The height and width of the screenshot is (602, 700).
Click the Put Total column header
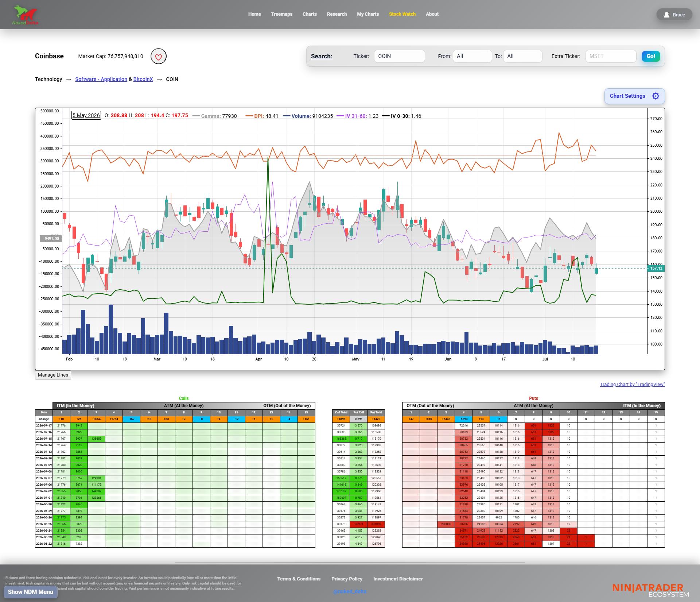click(376, 413)
